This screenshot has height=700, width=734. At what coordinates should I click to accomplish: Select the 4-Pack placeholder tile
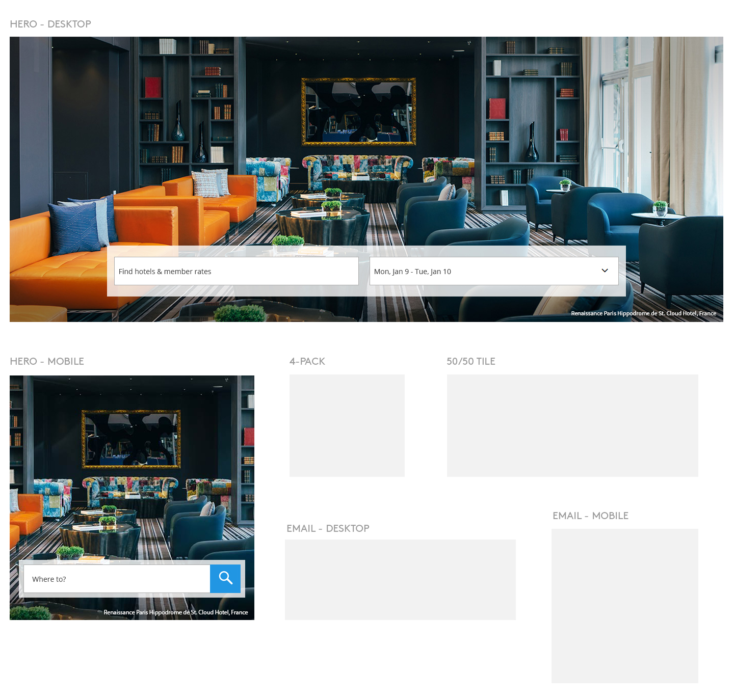347,425
